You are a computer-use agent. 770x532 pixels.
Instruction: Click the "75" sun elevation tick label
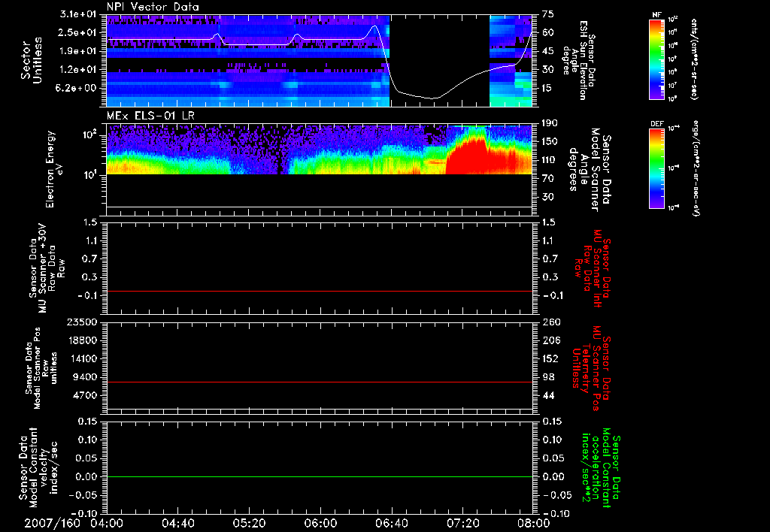(x=548, y=14)
